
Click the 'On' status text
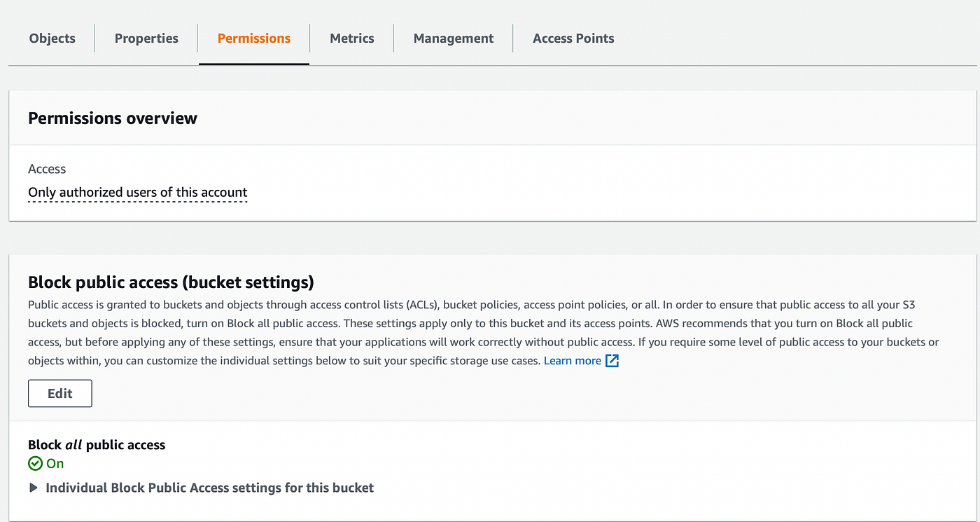point(55,463)
